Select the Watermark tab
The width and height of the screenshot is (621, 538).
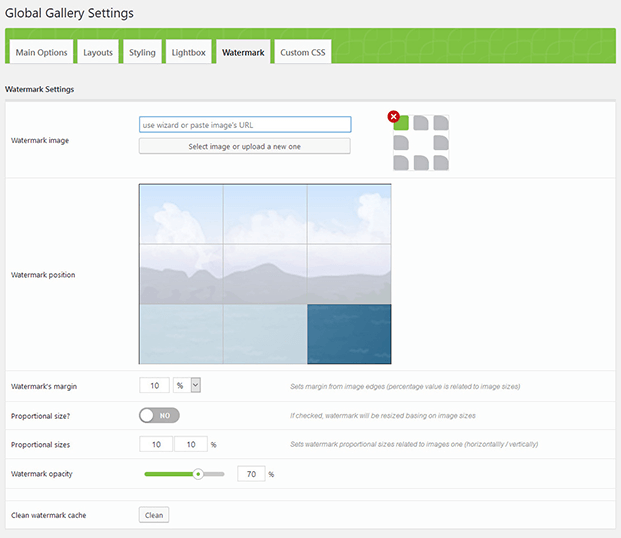click(x=243, y=52)
